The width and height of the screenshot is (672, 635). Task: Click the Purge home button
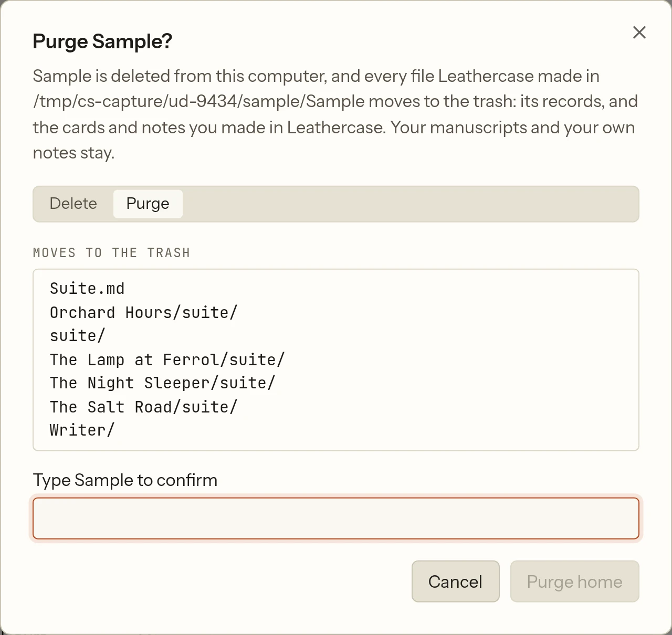(x=574, y=581)
